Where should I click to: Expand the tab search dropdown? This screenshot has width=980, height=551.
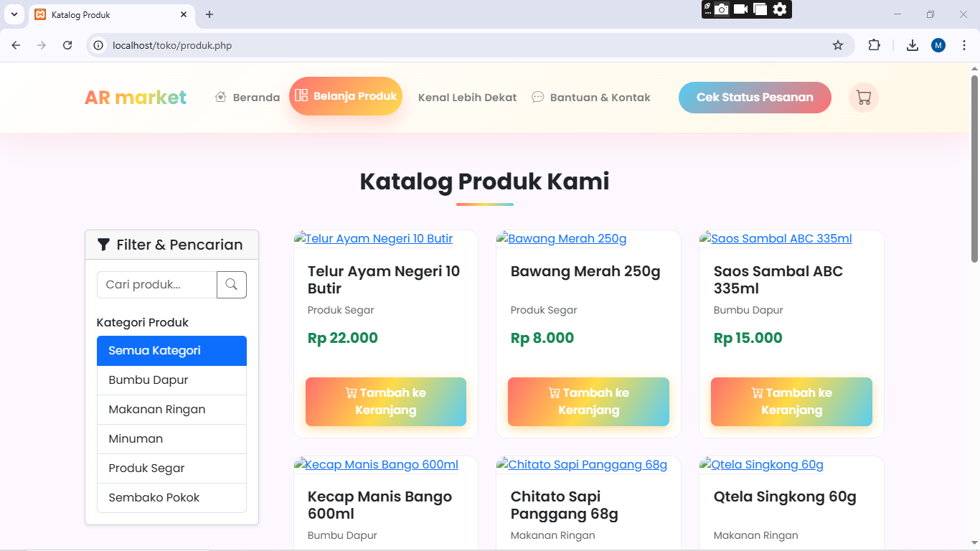(14, 14)
